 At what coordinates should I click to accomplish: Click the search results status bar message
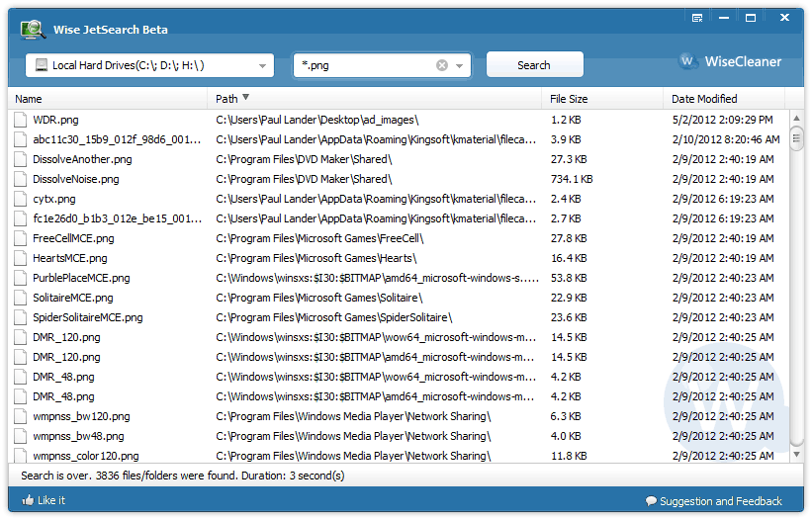[x=182, y=476]
